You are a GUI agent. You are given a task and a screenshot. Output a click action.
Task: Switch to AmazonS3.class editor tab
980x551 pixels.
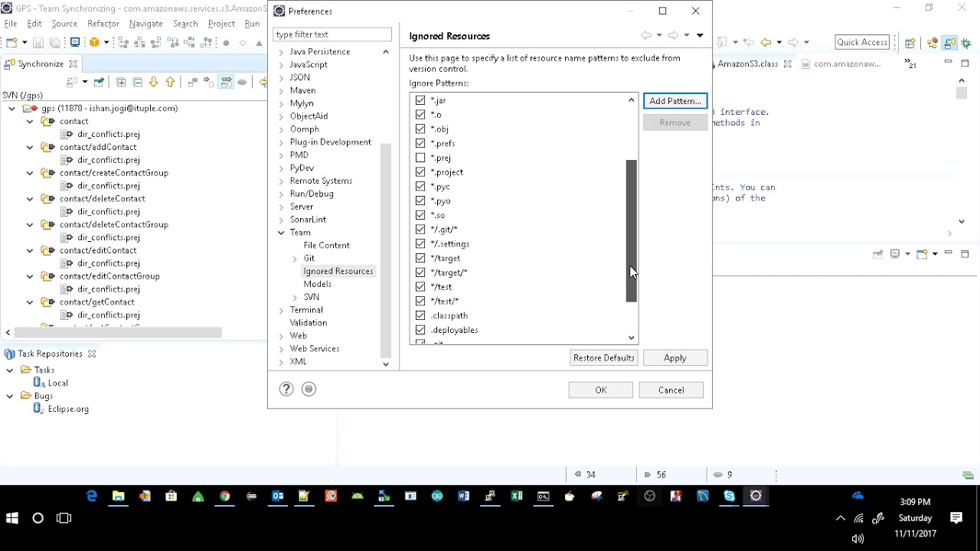pyautogui.click(x=749, y=64)
